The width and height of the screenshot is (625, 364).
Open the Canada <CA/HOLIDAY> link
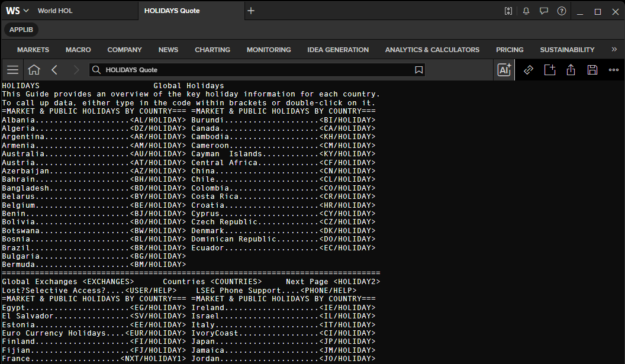(x=347, y=128)
